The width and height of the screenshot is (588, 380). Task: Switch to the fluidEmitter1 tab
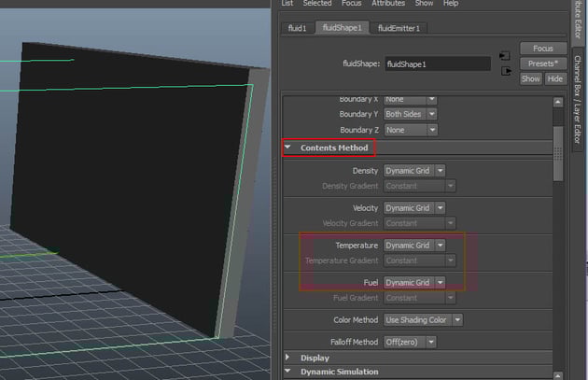click(399, 28)
